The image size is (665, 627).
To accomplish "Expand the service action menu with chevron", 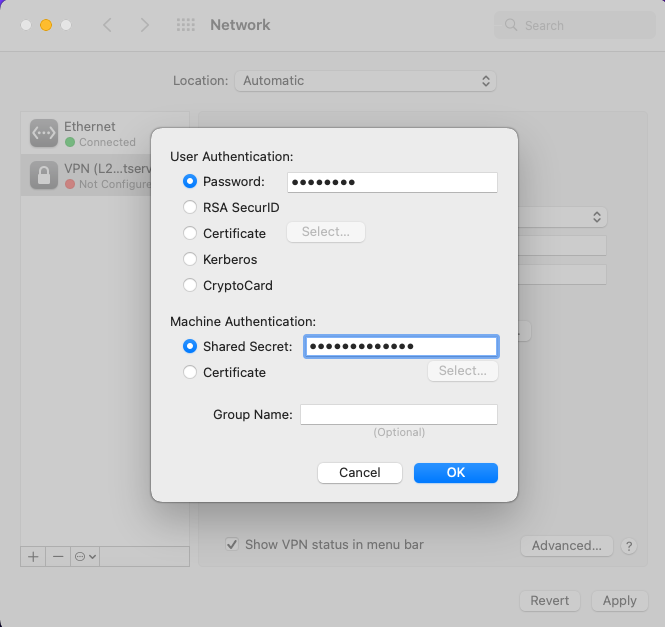I will pos(85,556).
